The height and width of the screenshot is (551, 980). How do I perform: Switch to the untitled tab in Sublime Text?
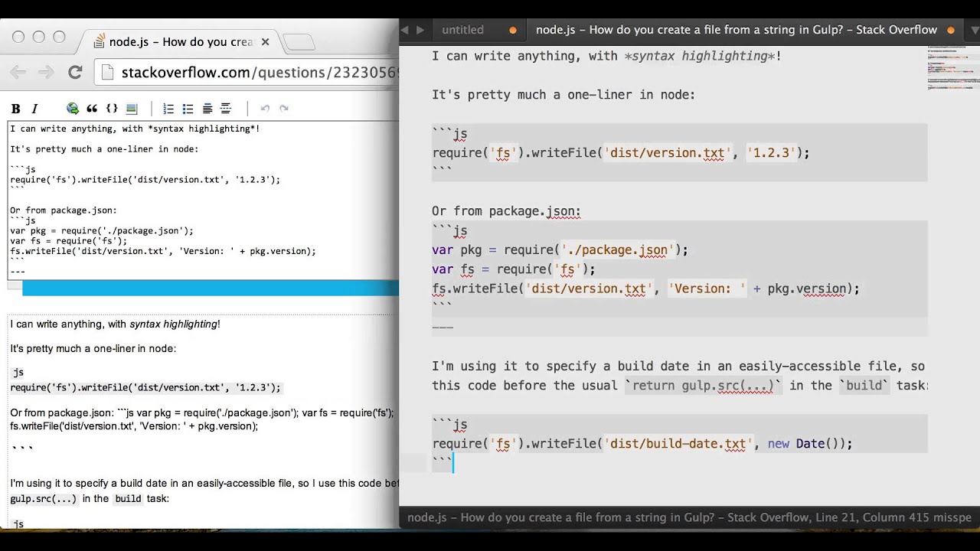click(x=462, y=30)
